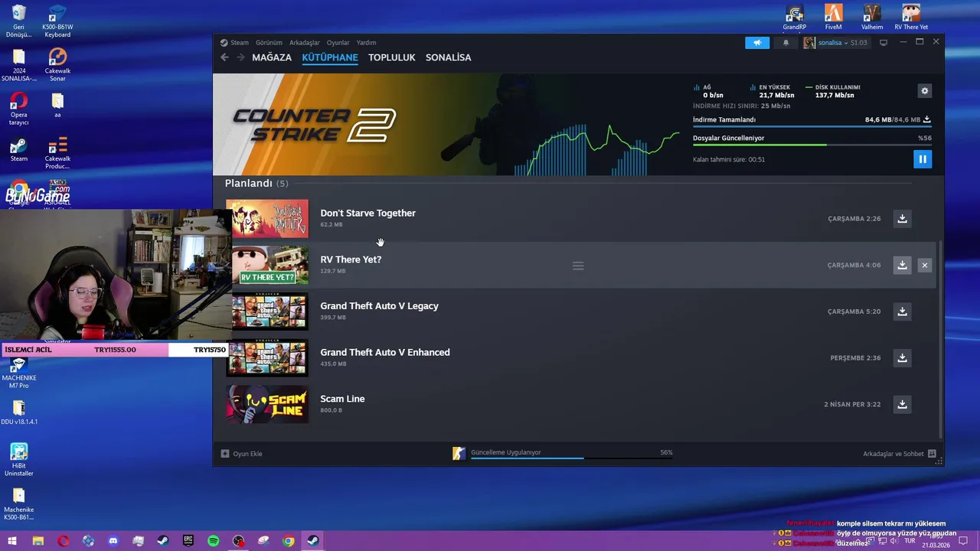The image size is (980, 551).
Task: Open File Explorer from taskbar
Action: point(38,541)
